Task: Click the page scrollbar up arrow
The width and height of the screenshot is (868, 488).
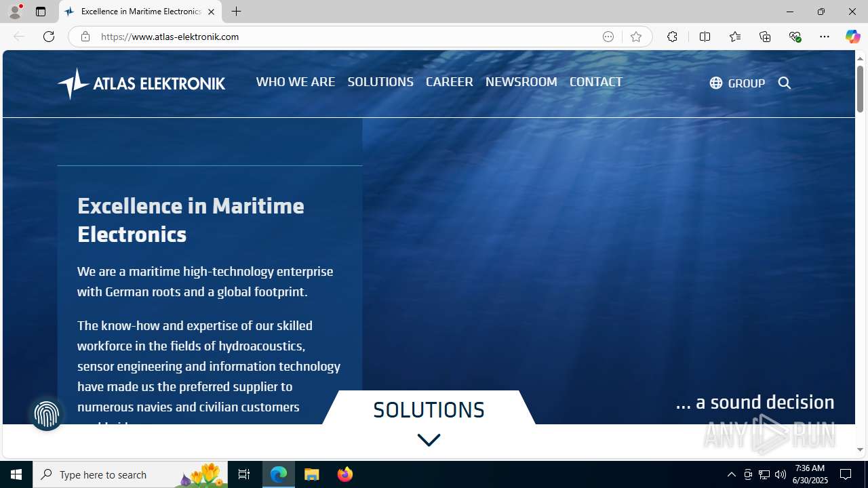Action: 860,58
